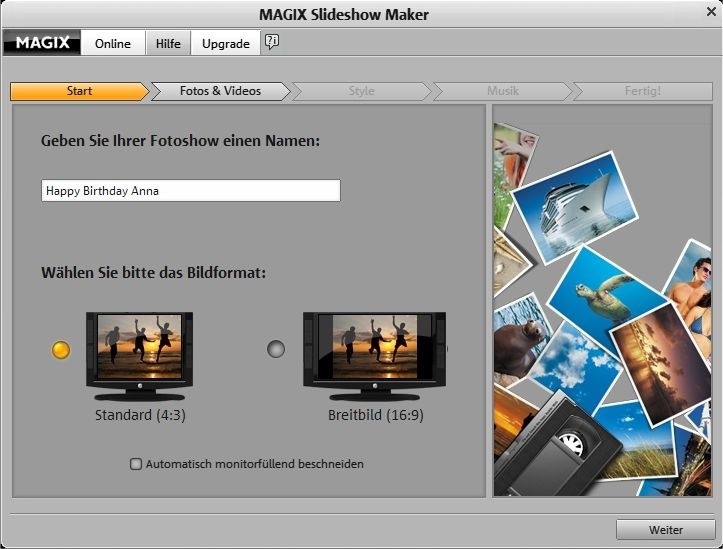Close the MAGIX Slideshow Maker window
This screenshot has height=549, width=723.
pos(711,12)
